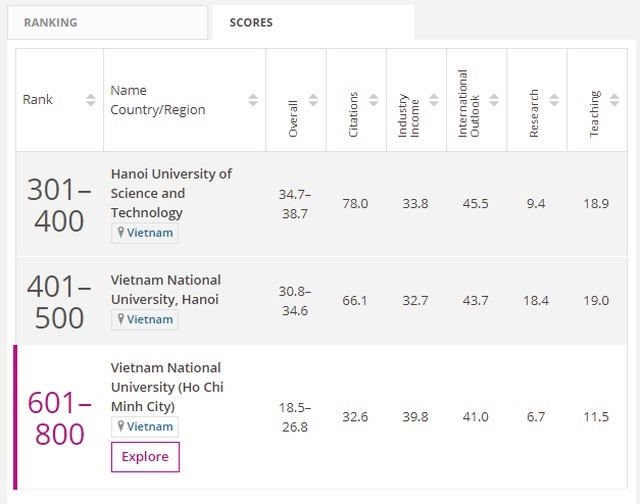The image size is (640, 504).
Task: Click the 601–800 rank cell
Action: [60, 417]
